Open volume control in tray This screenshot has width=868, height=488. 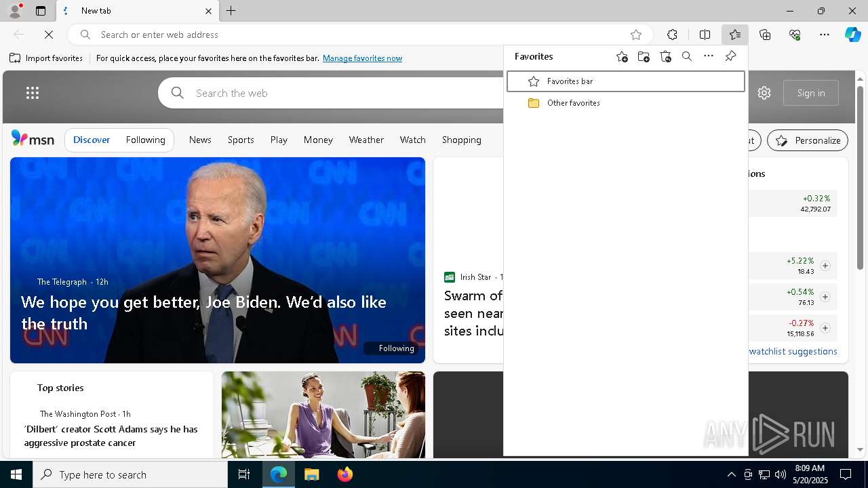click(781, 474)
